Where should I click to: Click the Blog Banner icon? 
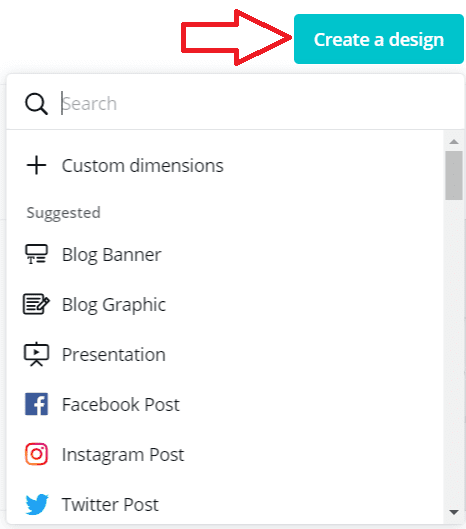point(36,254)
